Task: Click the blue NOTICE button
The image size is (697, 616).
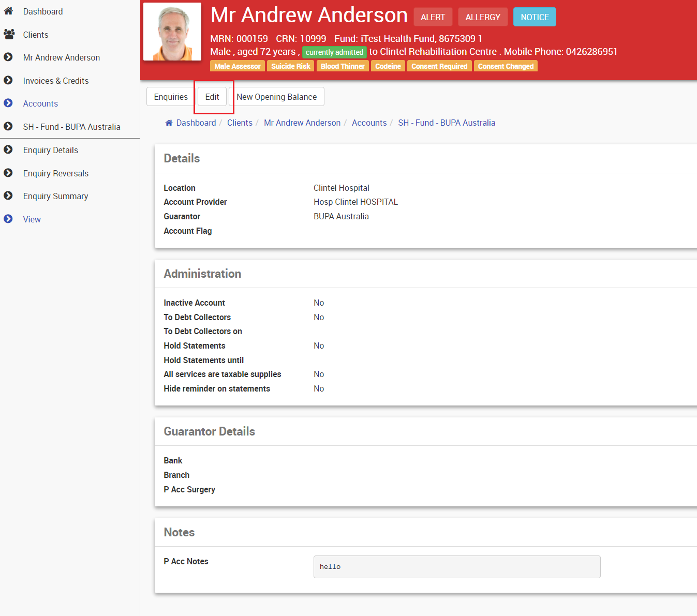Action: pos(535,17)
